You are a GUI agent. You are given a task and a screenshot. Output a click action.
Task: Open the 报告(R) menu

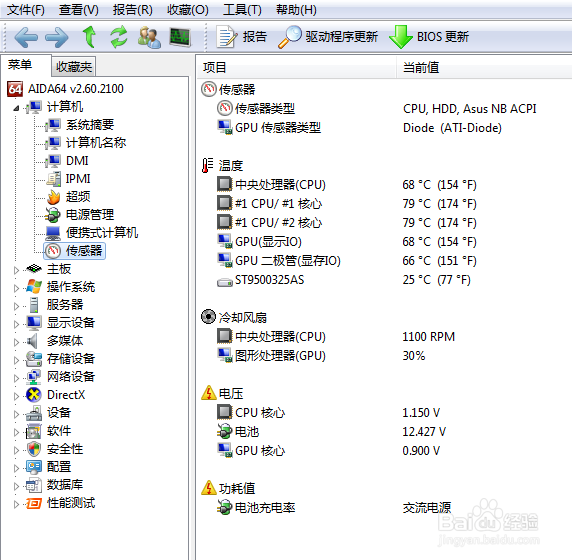pyautogui.click(x=133, y=9)
